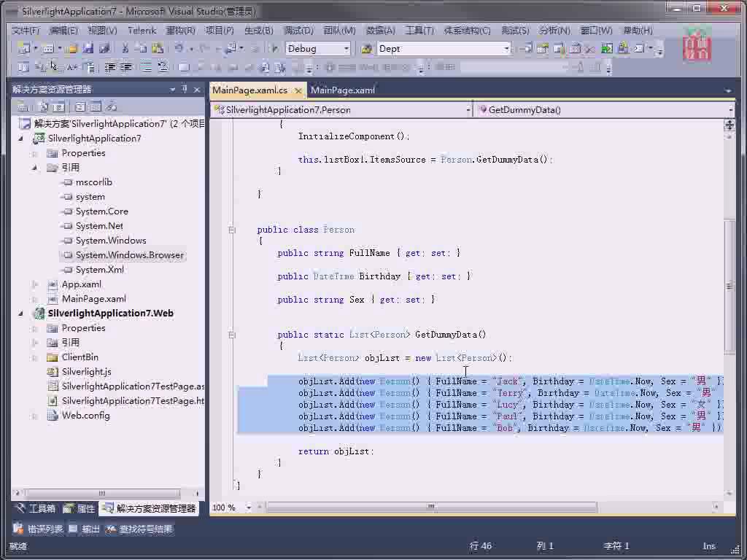
Task: Collapse the SilverlightApplication7 project node
Action: coord(21,139)
